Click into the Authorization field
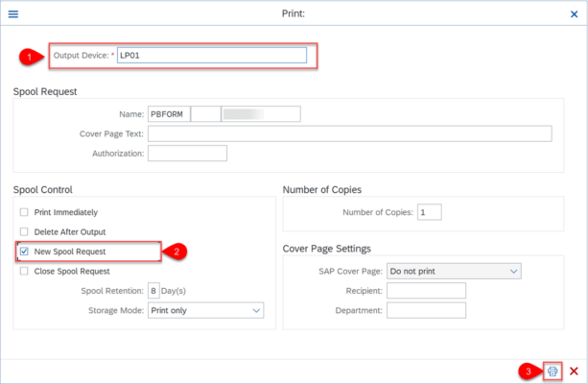Image resolution: width=588 pixels, height=384 pixels. [x=187, y=153]
